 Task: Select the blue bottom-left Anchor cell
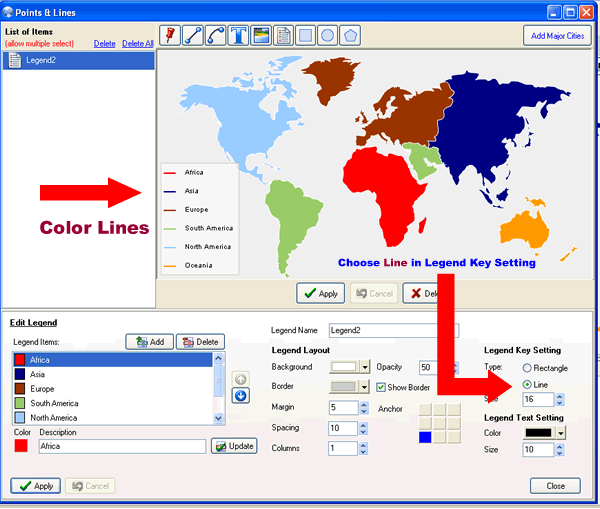[x=425, y=437]
